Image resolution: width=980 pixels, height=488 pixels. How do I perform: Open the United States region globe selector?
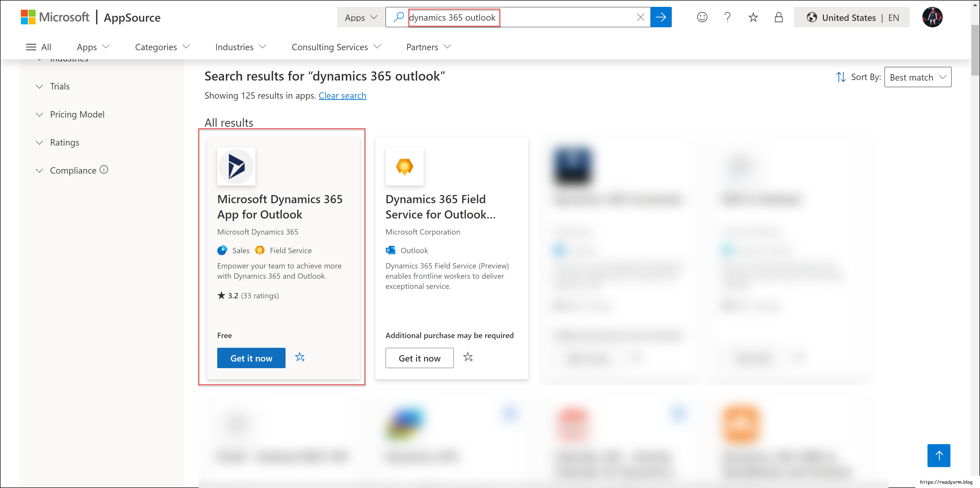[x=812, y=17]
